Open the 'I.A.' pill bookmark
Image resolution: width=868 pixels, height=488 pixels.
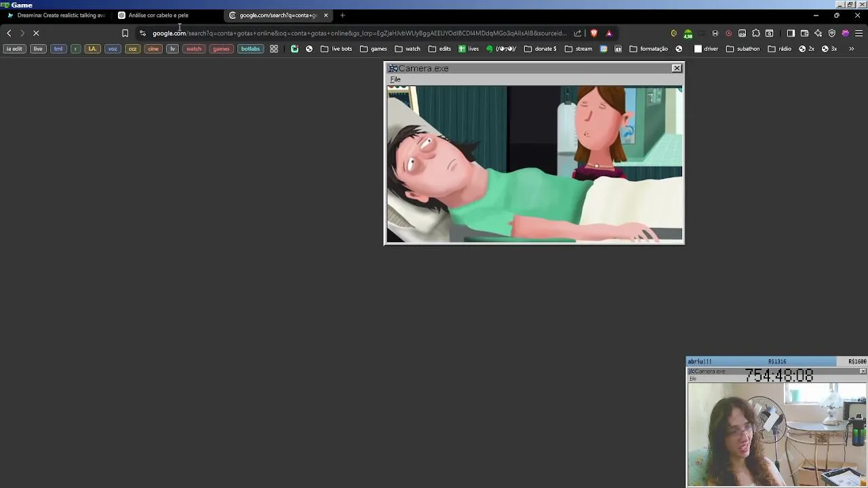point(92,49)
